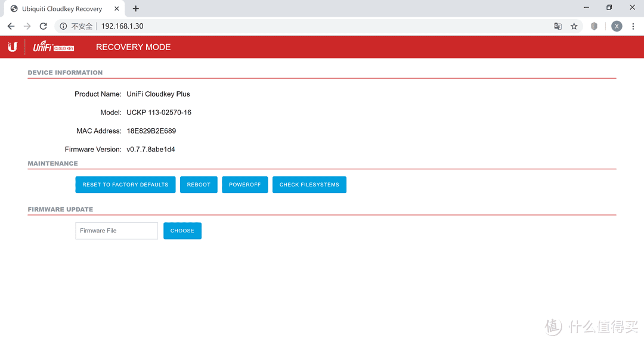Click the Reboot button
Screen dimensions: 644x342
tap(199, 185)
